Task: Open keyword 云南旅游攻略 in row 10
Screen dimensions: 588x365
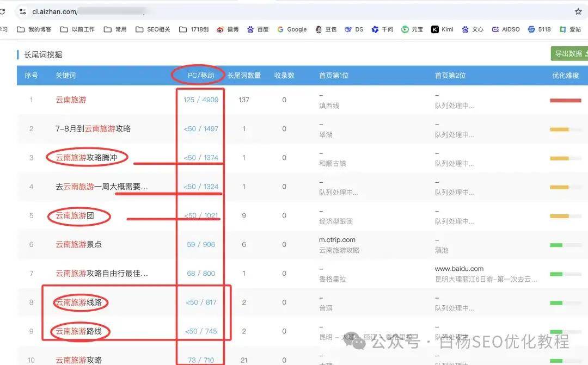Action: tap(78, 360)
